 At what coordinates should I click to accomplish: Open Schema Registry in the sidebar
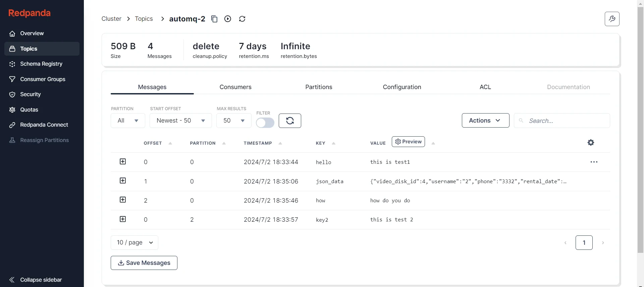point(42,64)
